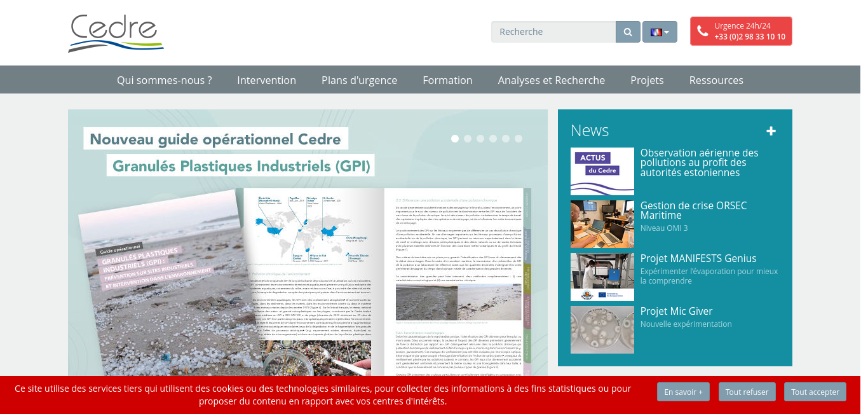Screen dimensions: 868x414
Task: Open the Analyses et Recherche menu
Action: tap(552, 80)
